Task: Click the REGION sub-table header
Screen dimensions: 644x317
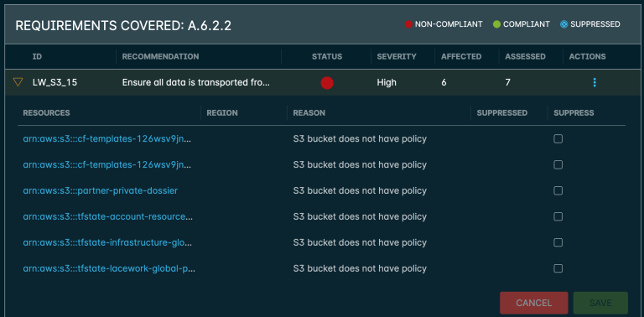Action: click(222, 113)
